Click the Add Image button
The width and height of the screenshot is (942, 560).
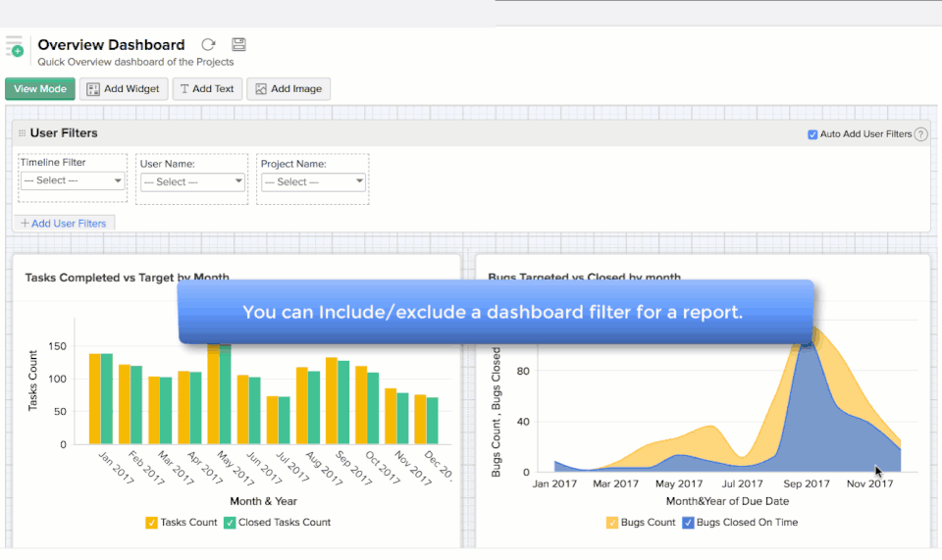coord(288,89)
